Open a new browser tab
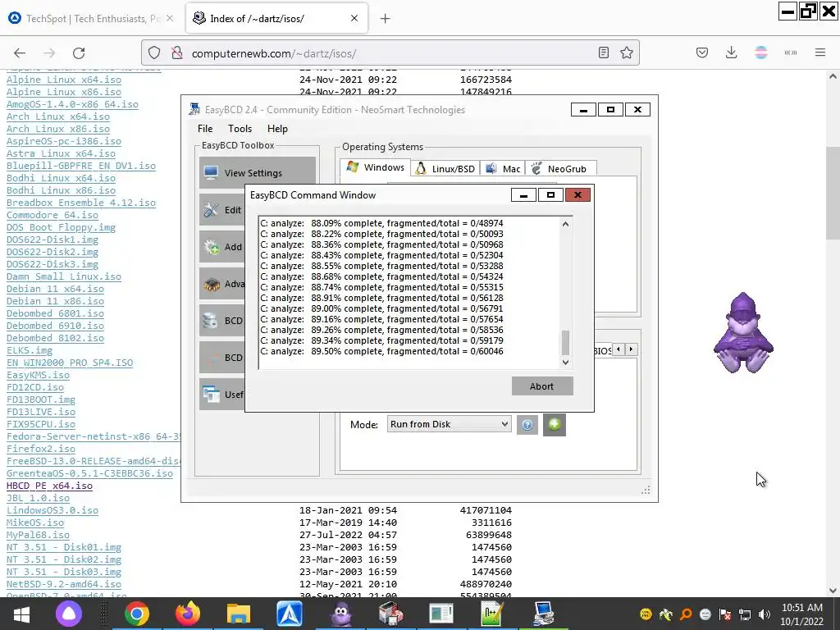Image resolution: width=840 pixels, height=630 pixels. 386,19
